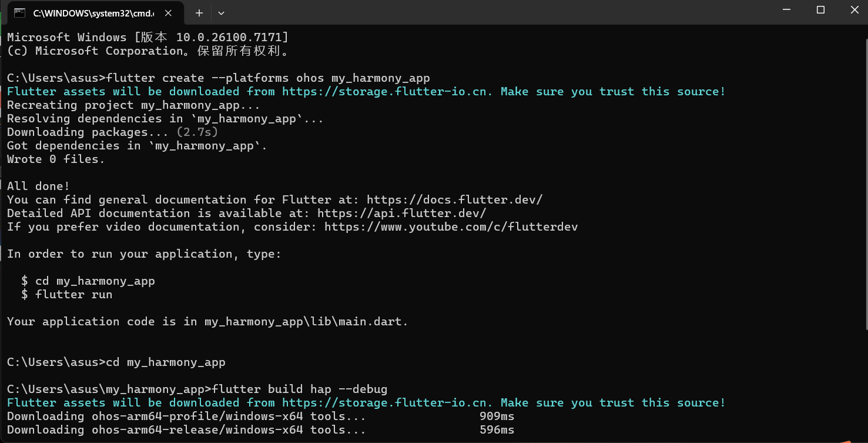Click the '$ flutter run' line
Image resolution: width=868 pixels, height=443 pixels.
pos(66,294)
